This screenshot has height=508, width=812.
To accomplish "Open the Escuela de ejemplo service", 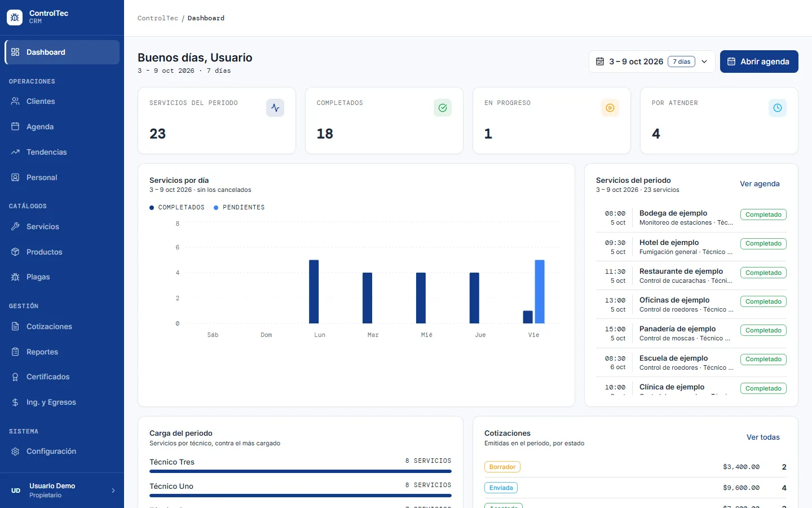I will (691, 362).
